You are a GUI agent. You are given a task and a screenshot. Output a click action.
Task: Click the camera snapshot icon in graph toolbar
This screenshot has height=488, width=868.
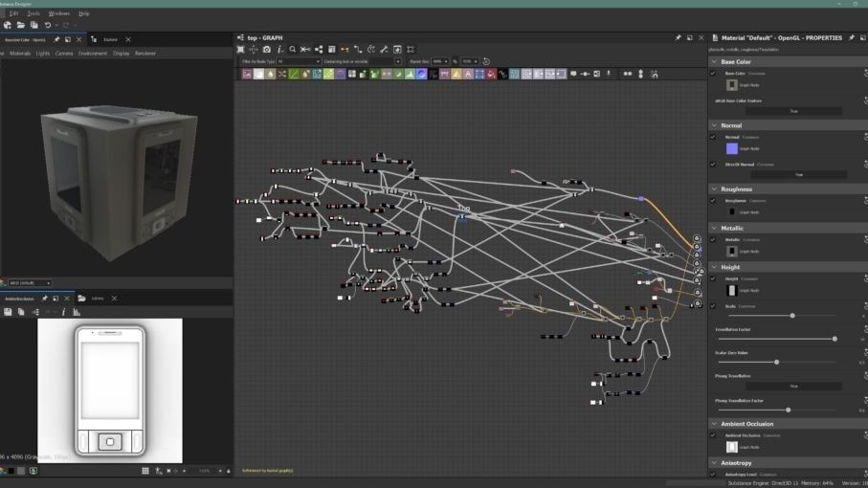pyautogui.click(x=267, y=49)
